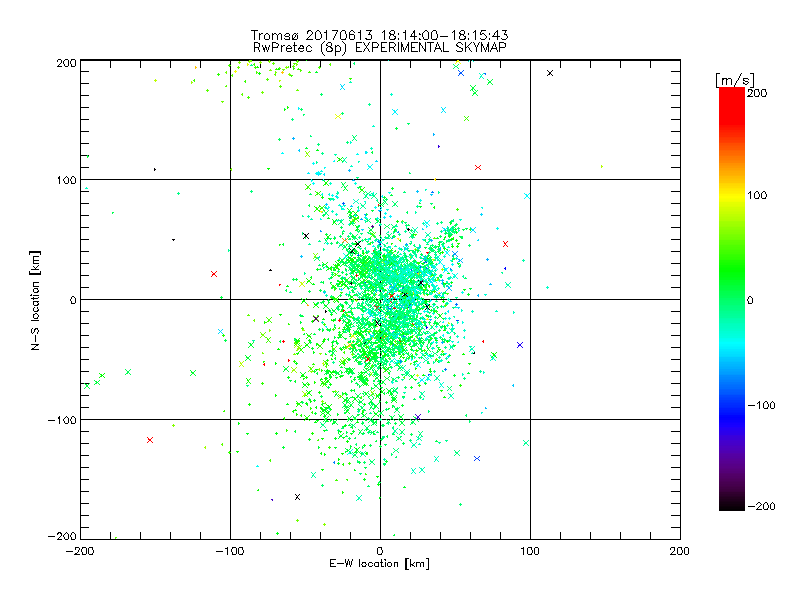
Task: Click the colorbar label '200'
Action: click(757, 93)
